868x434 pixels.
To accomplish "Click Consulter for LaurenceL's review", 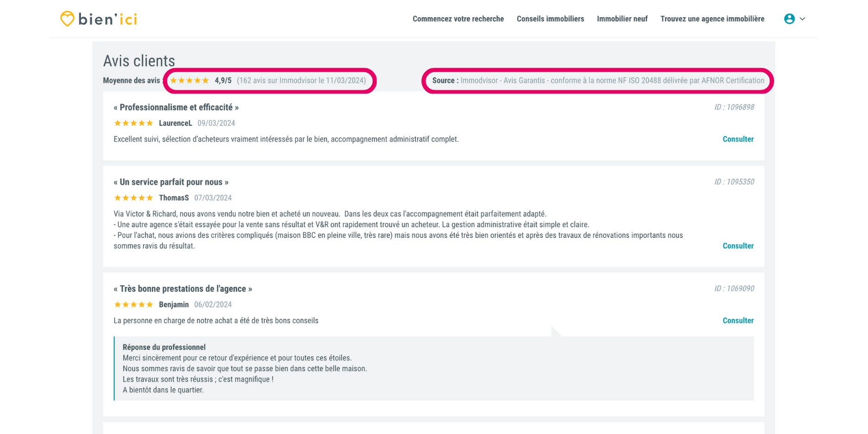I will click(738, 139).
